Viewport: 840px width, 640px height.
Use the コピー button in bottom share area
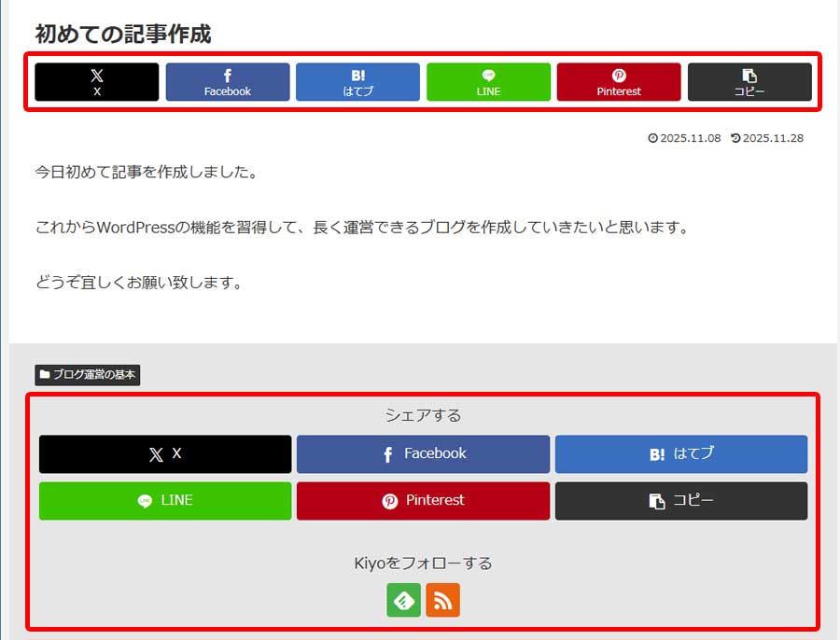(682, 501)
